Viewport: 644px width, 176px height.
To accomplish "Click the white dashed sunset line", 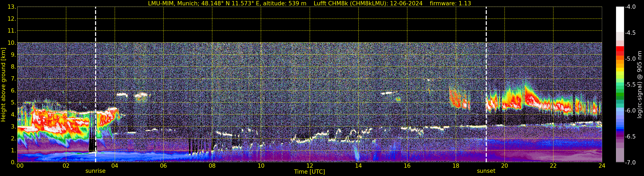I will pyautogui.click(x=486, y=85).
